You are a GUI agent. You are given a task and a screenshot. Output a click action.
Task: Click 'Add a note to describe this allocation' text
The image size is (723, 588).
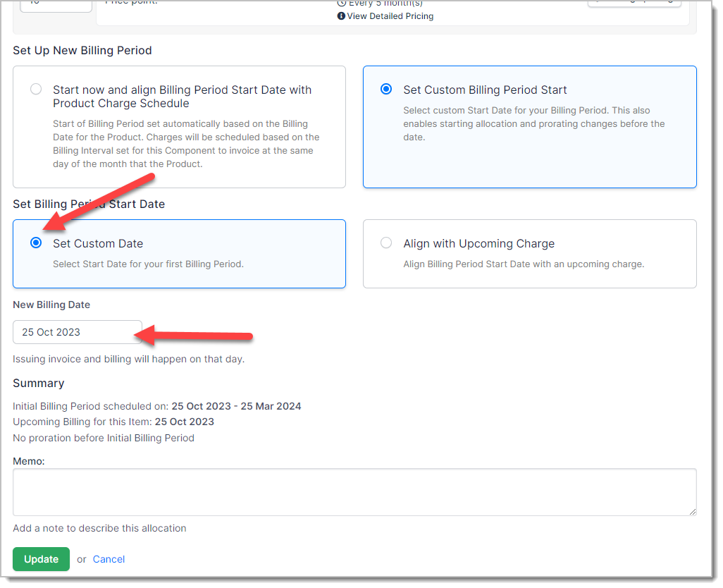click(99, 529)
